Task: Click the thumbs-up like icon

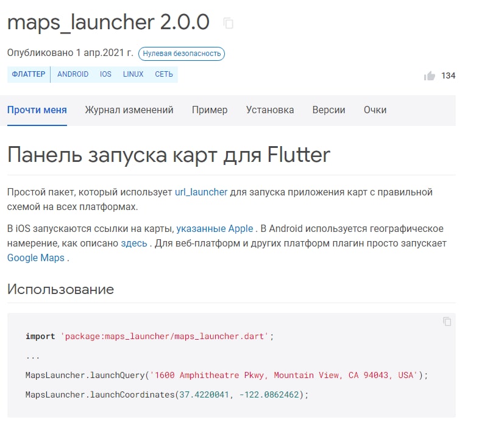Action: pos(430,76)
